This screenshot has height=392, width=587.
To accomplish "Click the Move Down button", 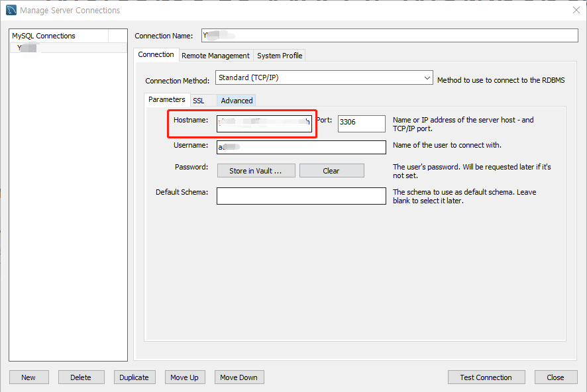I will (x=239, y=377).
